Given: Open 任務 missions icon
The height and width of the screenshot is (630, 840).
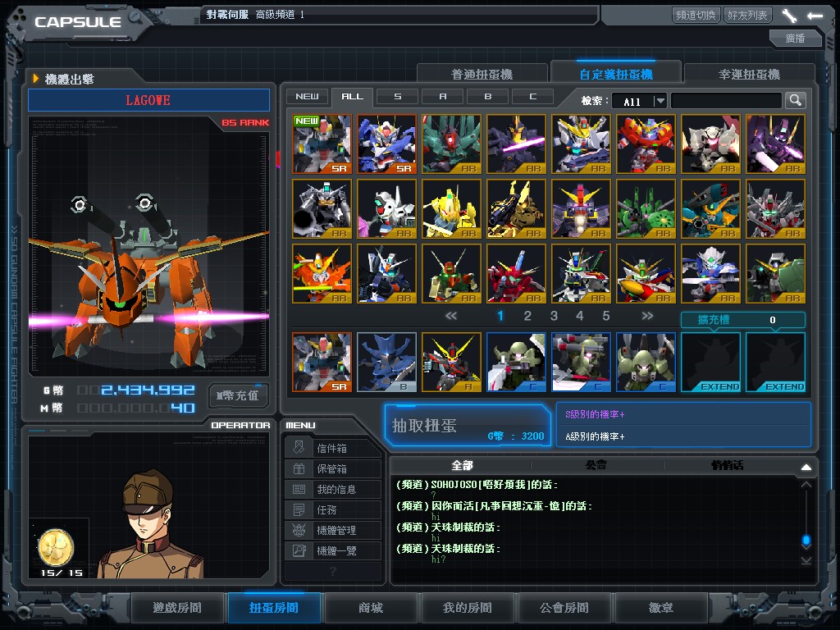Looking at the screenshot, I should click(x=299, y=509).
